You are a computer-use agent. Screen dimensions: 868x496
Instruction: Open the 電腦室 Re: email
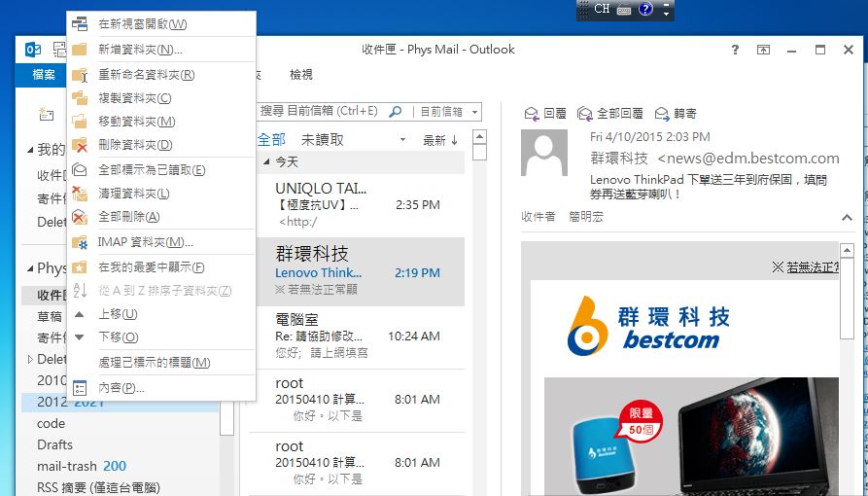click(x=360, y=337)
